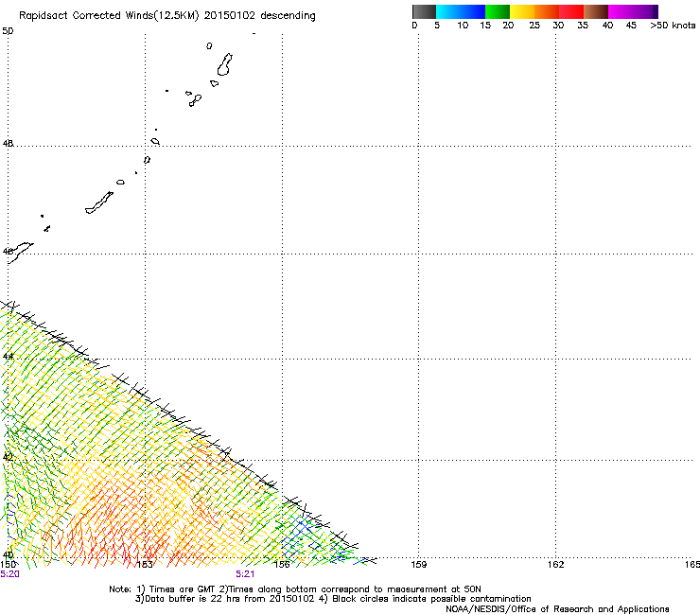Click the latitude label 48
The height and width of the screenshot is (615, 700).
click(x=8, y=144)
